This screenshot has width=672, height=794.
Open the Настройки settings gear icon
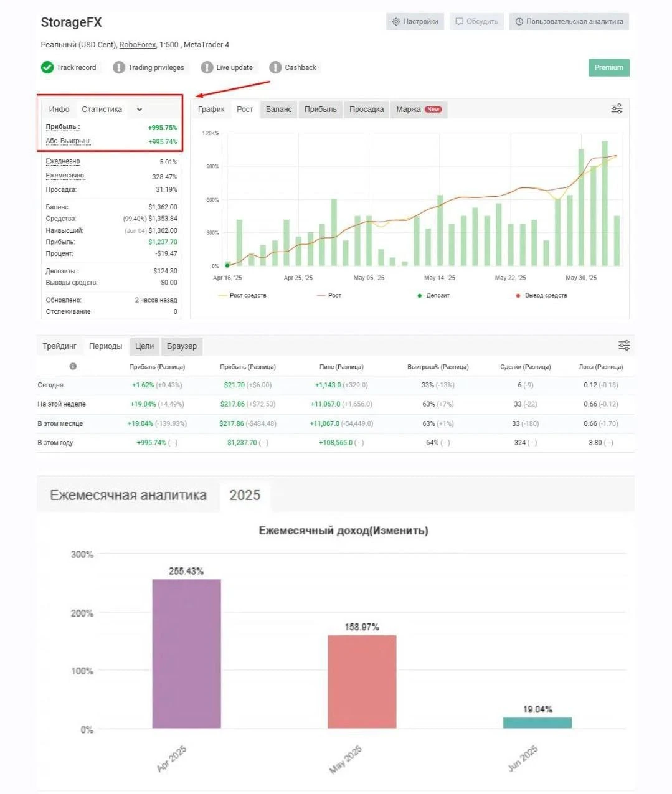396,21
